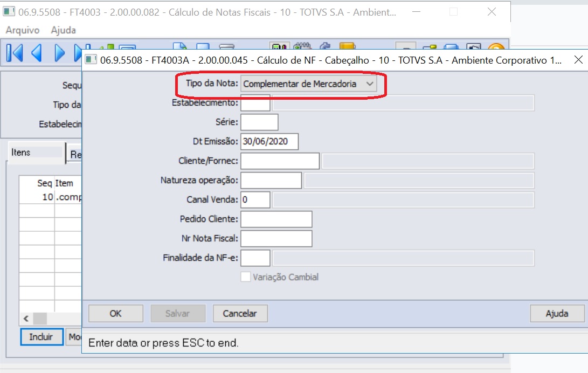
Task: Click the 'Enter data or press ESC' status text
Action: tap(163, 343)
